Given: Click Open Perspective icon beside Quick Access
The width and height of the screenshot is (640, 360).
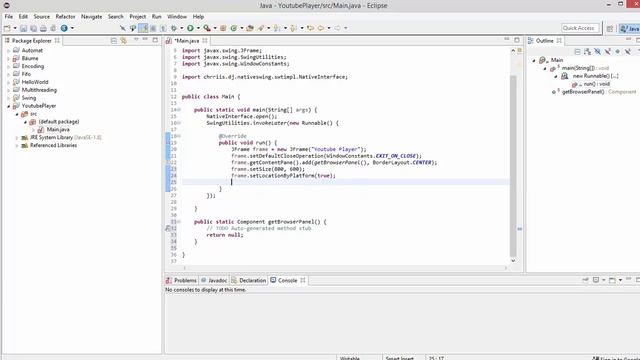Looking at the screenshot, I should pos(610,28).
